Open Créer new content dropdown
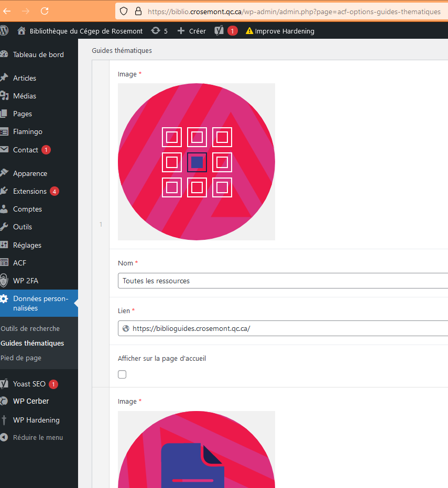Viewport: 448px width, 488px height. (192, 31)
